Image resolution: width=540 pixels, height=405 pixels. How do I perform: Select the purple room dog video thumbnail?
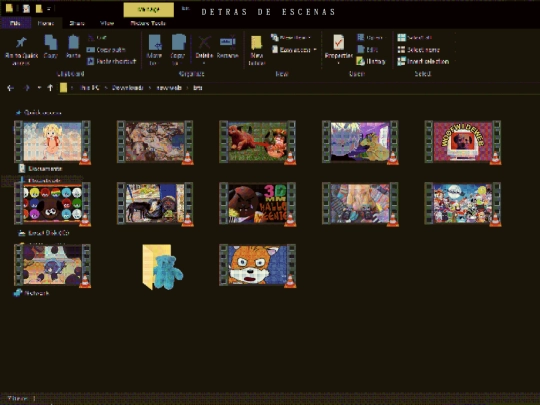[x=360, y=142]
